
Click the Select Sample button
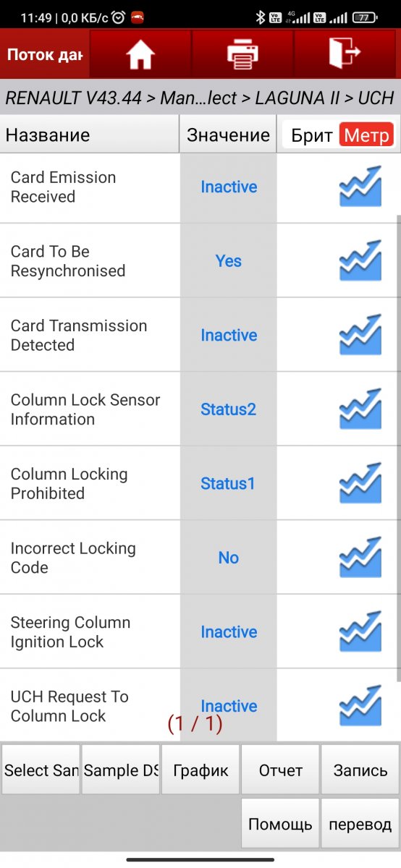coord(41,770)
